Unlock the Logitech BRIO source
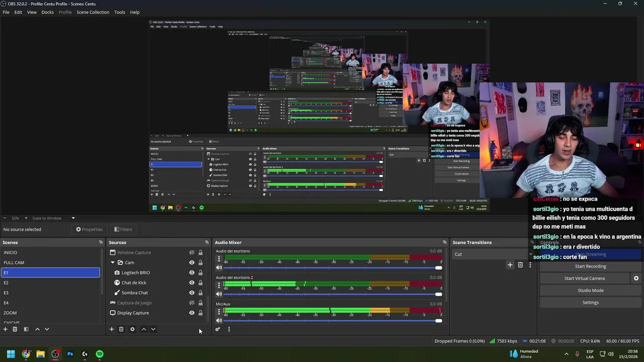 coord(200,273)
